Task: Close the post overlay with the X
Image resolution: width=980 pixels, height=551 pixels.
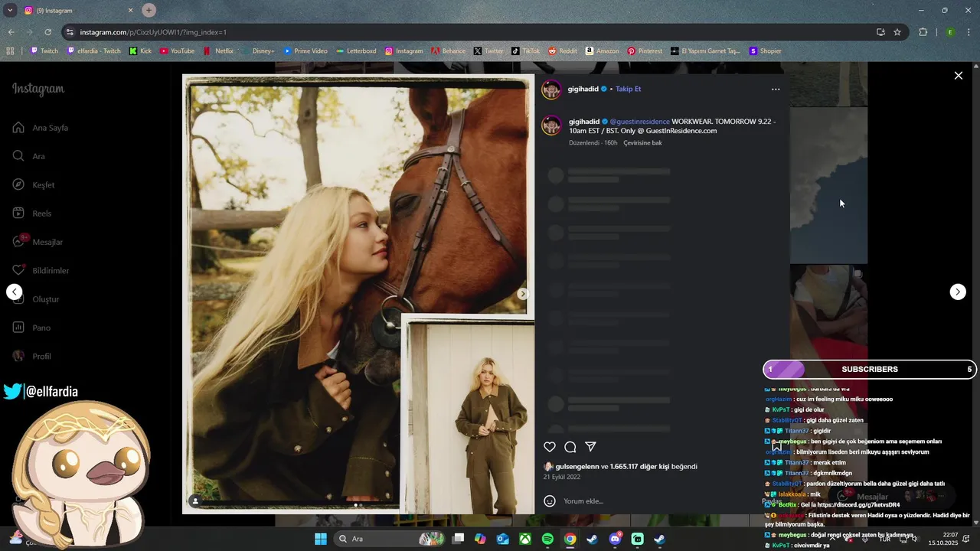Action: click(958, 76)
